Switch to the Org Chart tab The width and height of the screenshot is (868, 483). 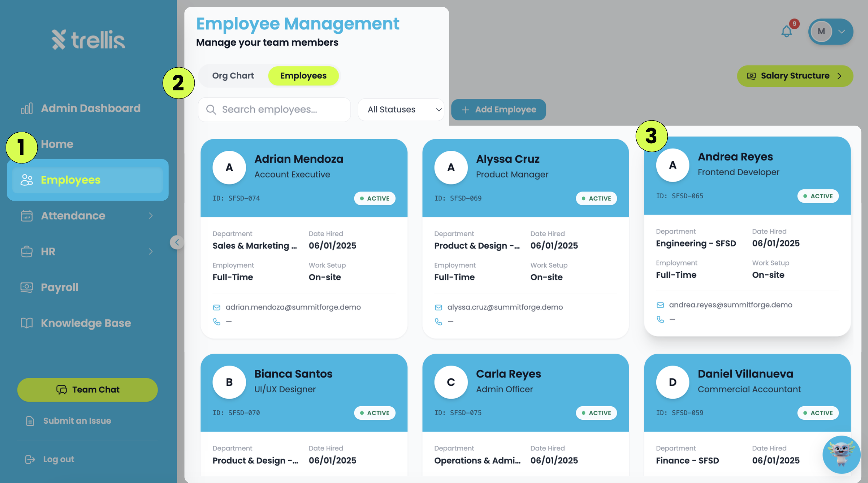233,76
